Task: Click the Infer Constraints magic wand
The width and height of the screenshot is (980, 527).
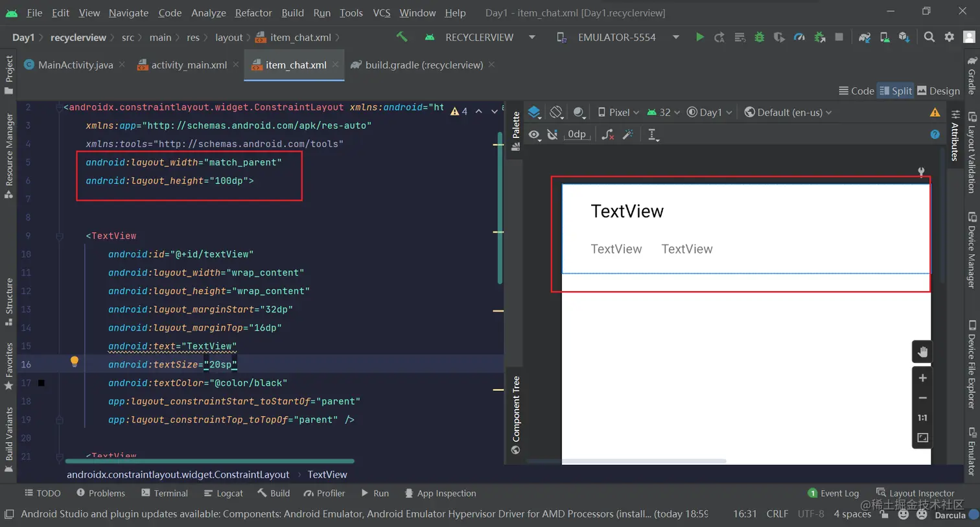Action: 628,134
